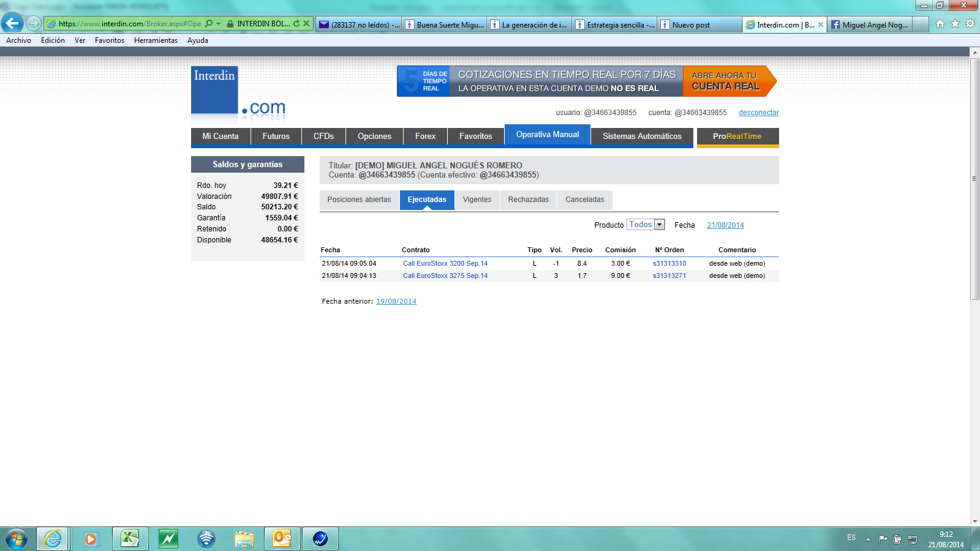
Task: Switch to the Facebook Miguel Angel Nog tab
Action: click(x=870, y=24)
